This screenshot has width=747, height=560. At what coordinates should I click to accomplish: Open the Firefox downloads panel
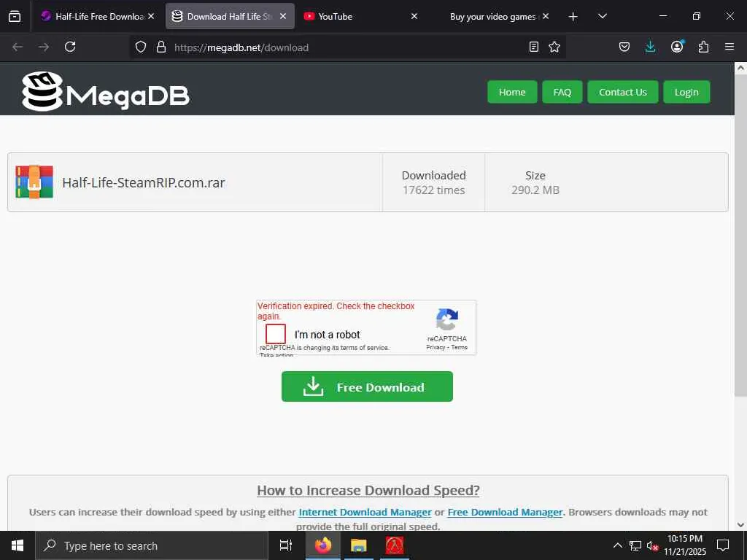point(650,47)
